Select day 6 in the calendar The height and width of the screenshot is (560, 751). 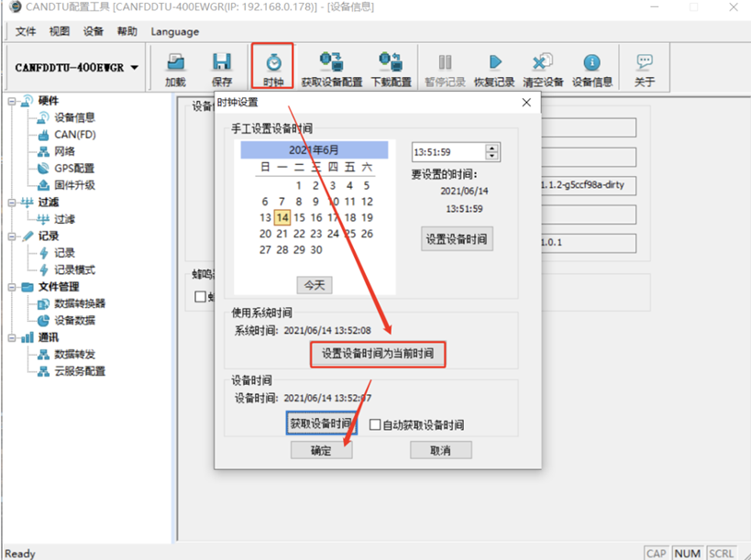pyautogui.click(x=265, y=202)
